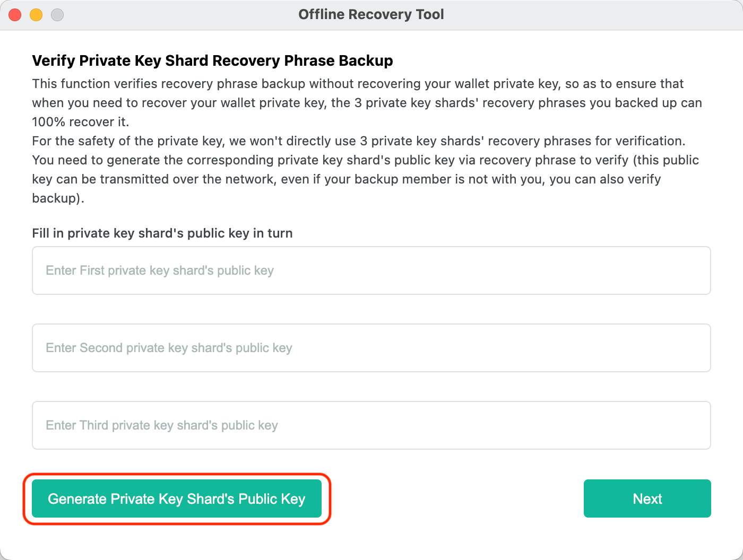Click the '100% recover it.' text line
743x560 pixels.
coord(81,122)
